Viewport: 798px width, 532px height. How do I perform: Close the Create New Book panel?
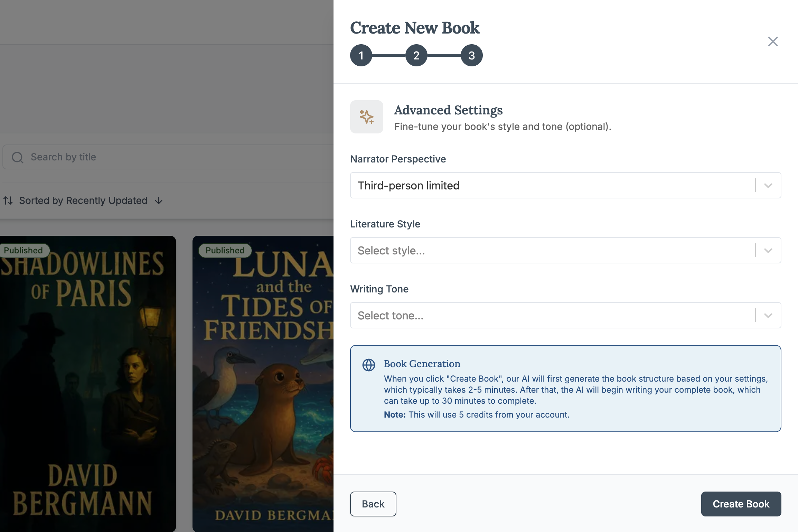(x=773, y=41)
